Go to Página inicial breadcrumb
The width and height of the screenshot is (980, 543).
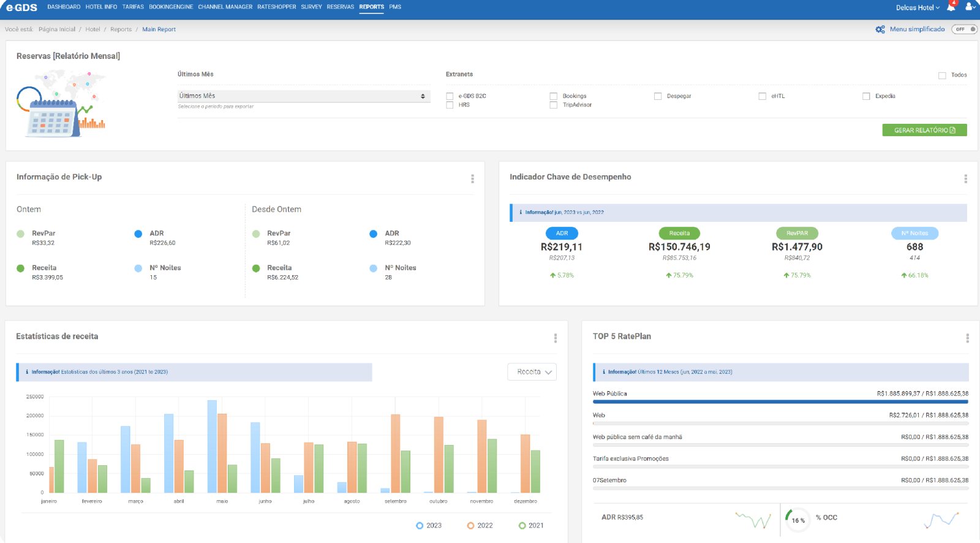click(x=57, y=29)
